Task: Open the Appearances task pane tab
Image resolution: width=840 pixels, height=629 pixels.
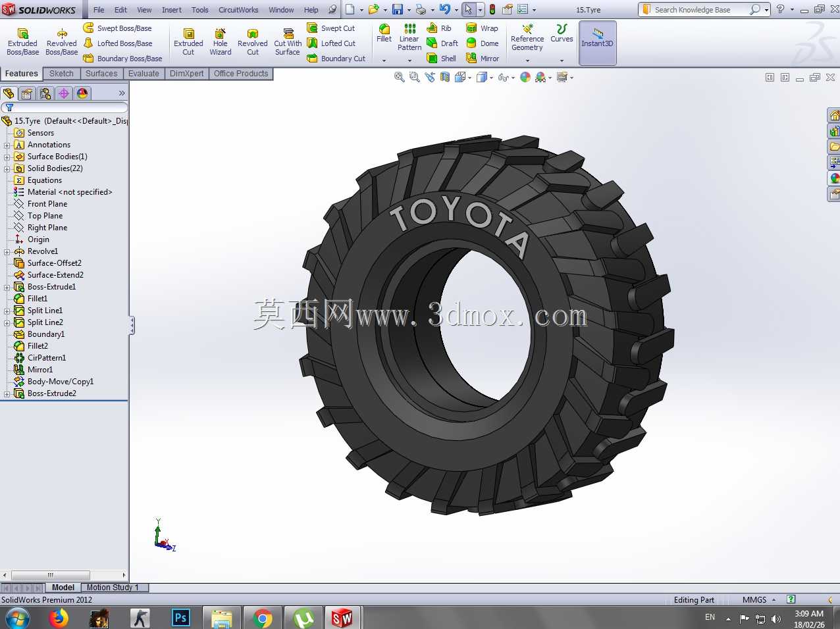Action: pos(834,178)
